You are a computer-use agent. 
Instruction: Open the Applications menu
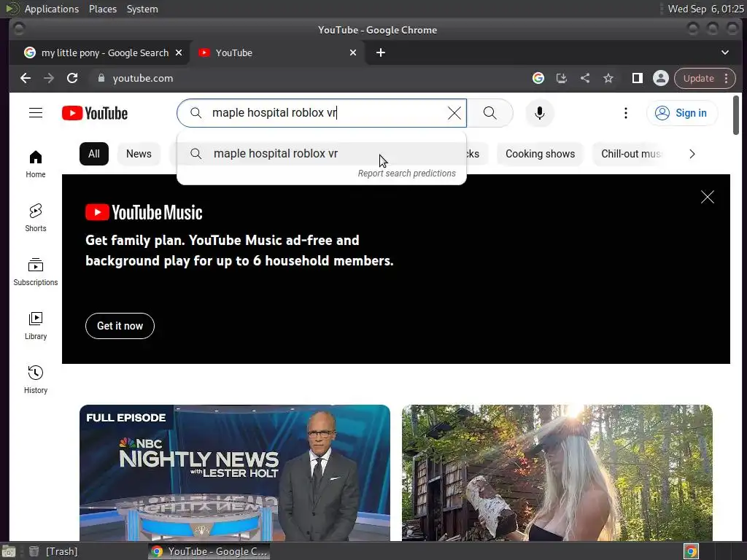(x=52, y=9)
